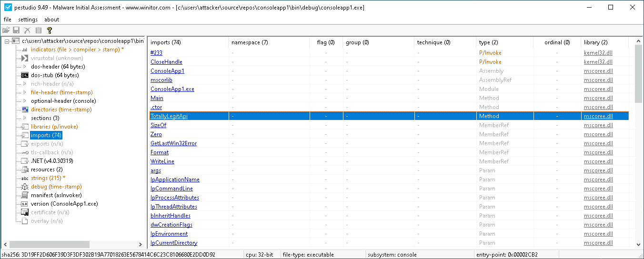The image size is (644, 259).
Task: Expand the optional-header tree node
Action: (25, 101)
